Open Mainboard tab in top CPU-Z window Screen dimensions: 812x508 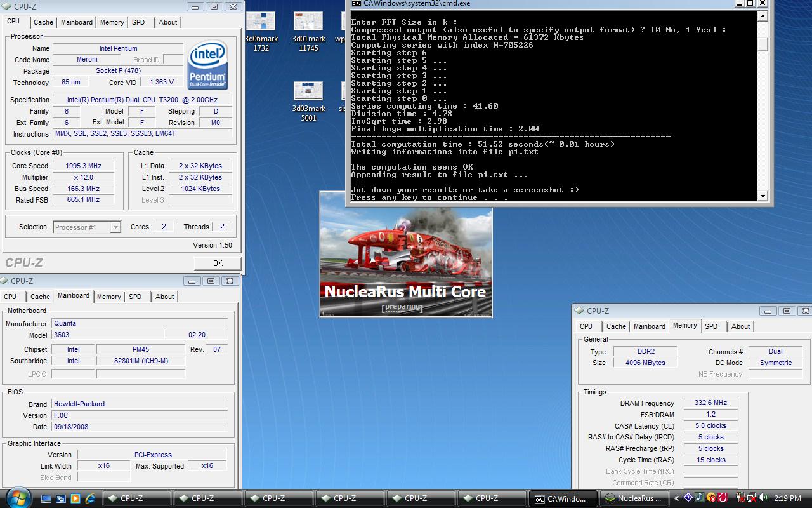(x=77, y=22)
